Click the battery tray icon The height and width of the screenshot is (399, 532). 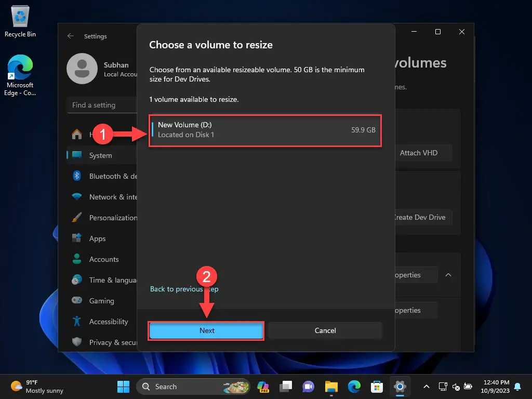point(468,387)
